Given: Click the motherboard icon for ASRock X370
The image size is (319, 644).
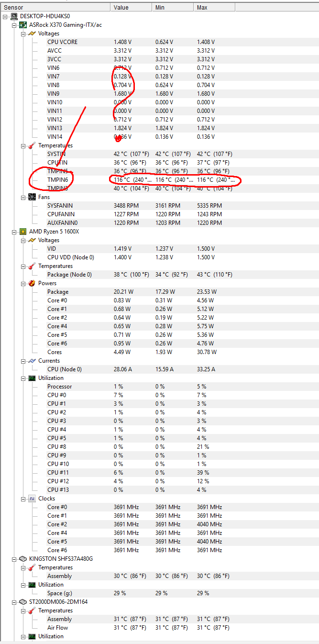Looking at the screenshot, I should pos(23,25).
